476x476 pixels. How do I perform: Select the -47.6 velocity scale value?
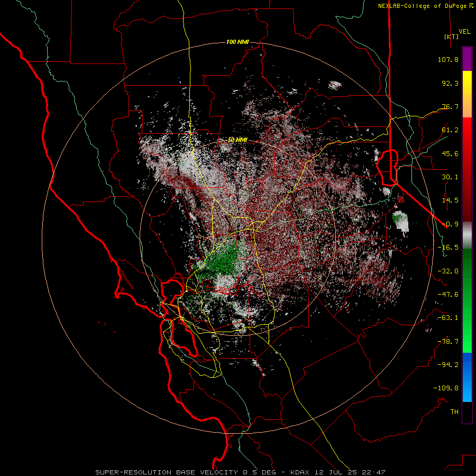[448, 295]
